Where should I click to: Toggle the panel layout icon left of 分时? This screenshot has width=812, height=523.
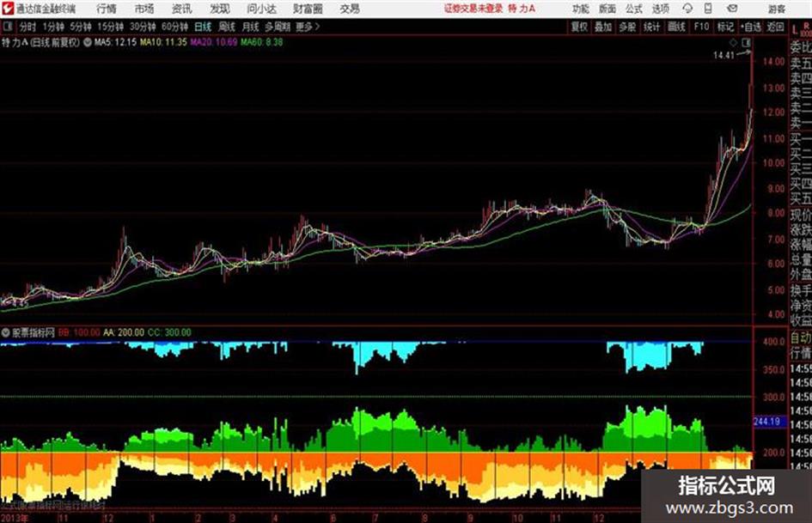[7, 27]
